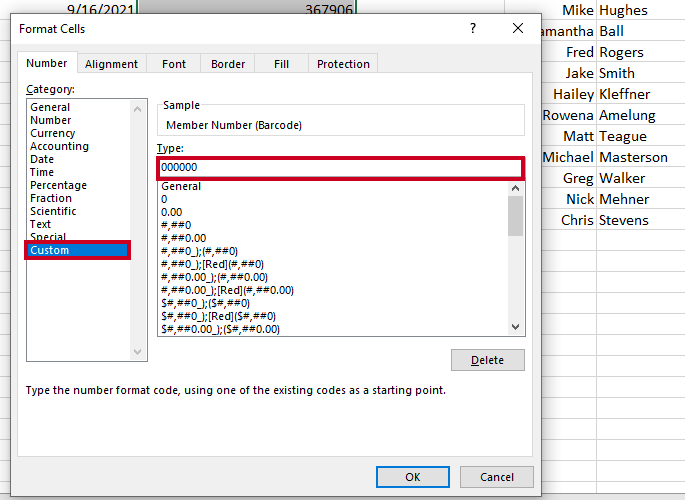Select the 0 format code
This screenshot has width=685, height=500.
tap(164, 199)
